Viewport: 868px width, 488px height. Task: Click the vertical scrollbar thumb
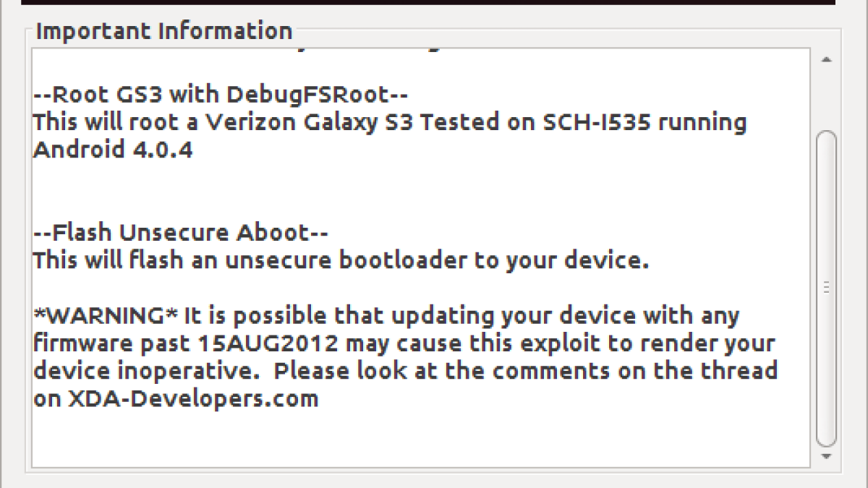coord(826,288)
